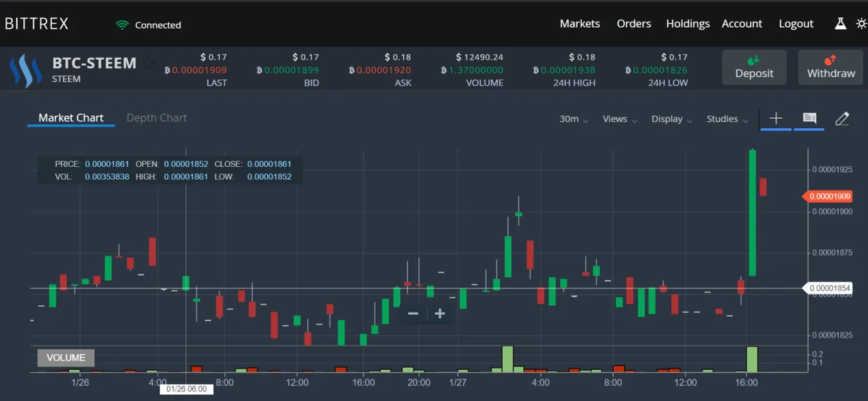Click the VOLUME panel label
Viewport: 868px width, 401px height.
point(66,358)
